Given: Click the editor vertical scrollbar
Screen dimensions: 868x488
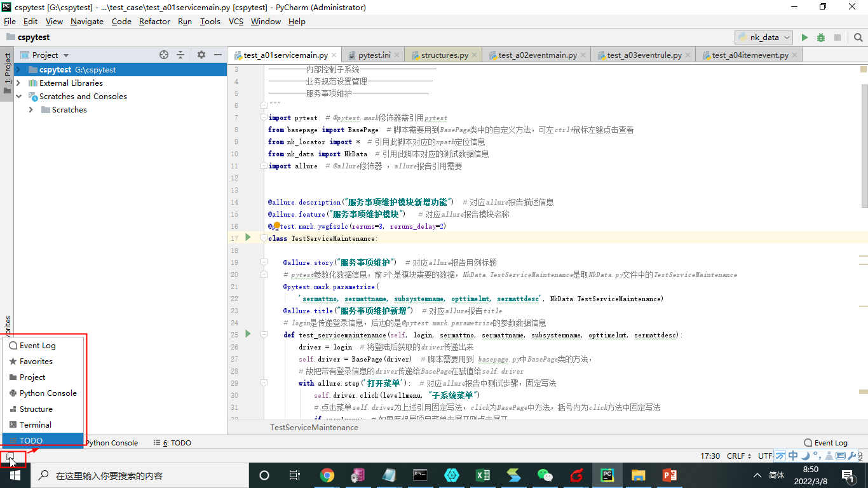Looking at the screenshot, I should pyautogui.click(x=864, y=146).
